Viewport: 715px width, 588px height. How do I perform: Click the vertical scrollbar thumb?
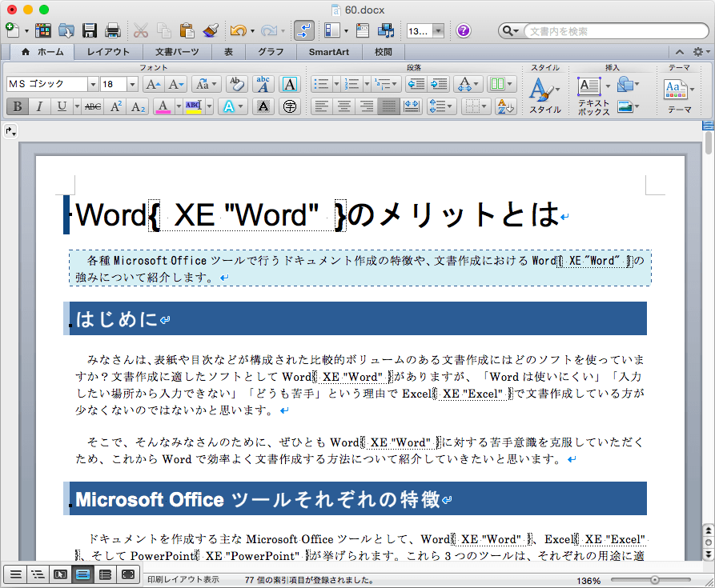708,142
